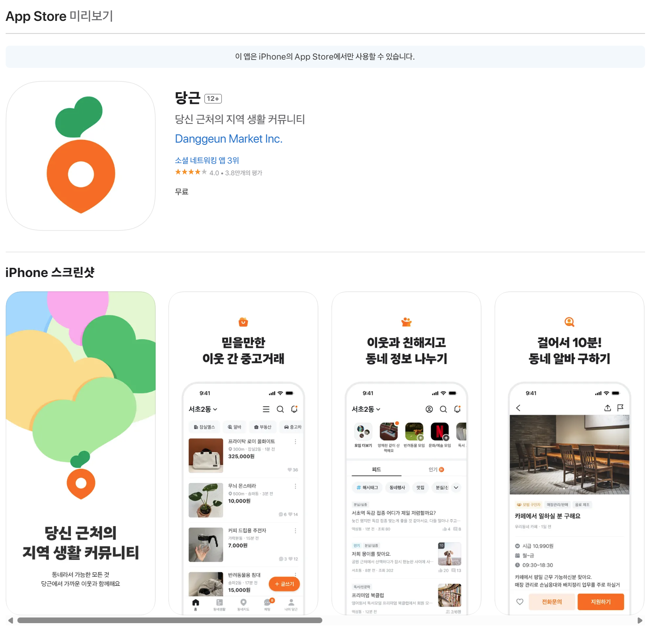
Task: Select the 채팅 bottom tab with badge
Action: (x=267, y=604)
